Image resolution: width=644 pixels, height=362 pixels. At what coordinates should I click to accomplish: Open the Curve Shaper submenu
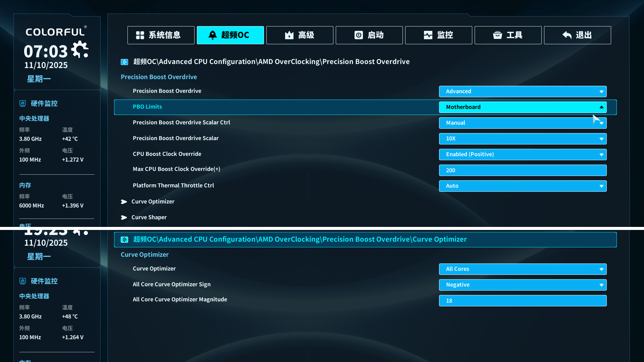click(149, 218)
